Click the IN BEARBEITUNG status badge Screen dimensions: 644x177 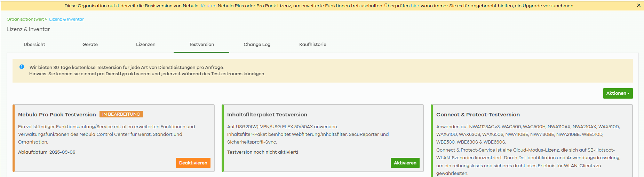(121, 114)
